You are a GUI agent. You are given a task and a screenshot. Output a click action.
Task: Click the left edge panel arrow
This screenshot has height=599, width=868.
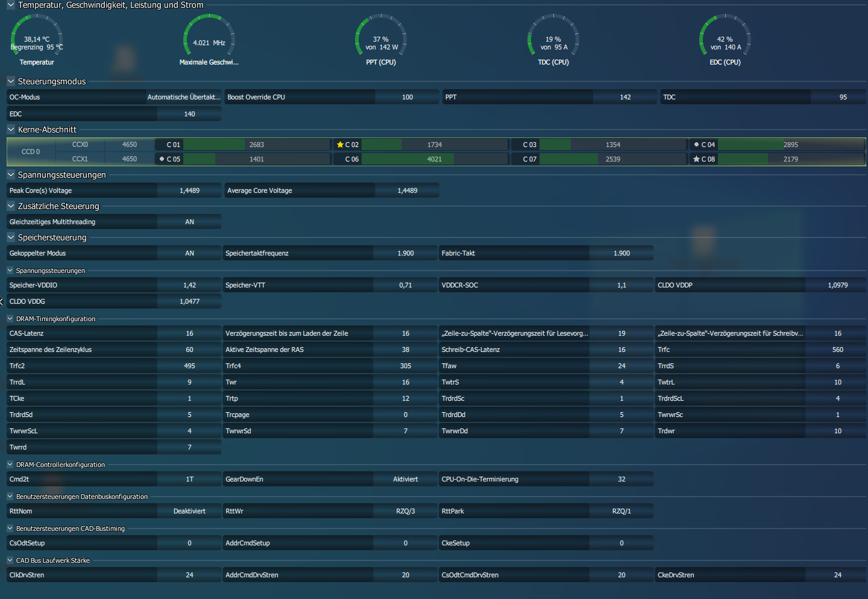tap(2, 301)
